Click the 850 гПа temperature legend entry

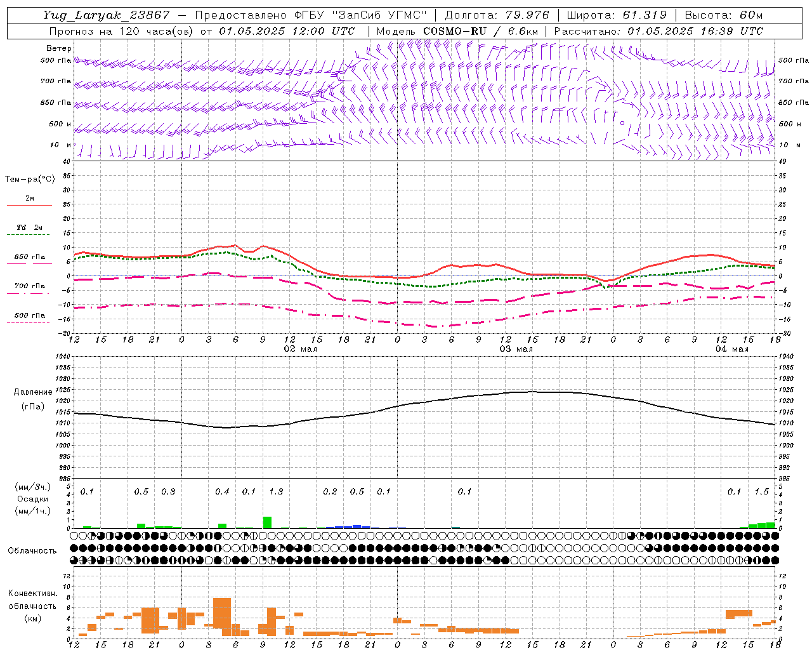tap(29, 260)
